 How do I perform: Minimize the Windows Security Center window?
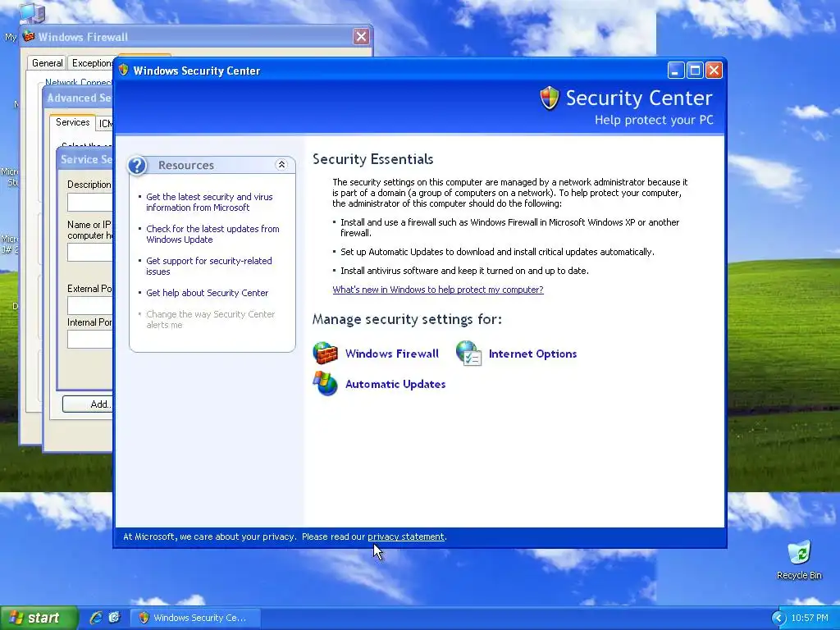click(676, 71)
